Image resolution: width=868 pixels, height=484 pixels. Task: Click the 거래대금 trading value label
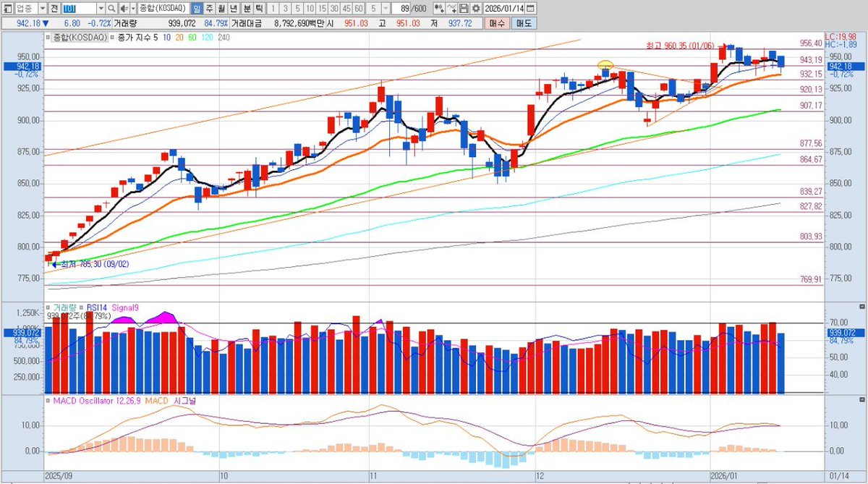pos(246,23)
